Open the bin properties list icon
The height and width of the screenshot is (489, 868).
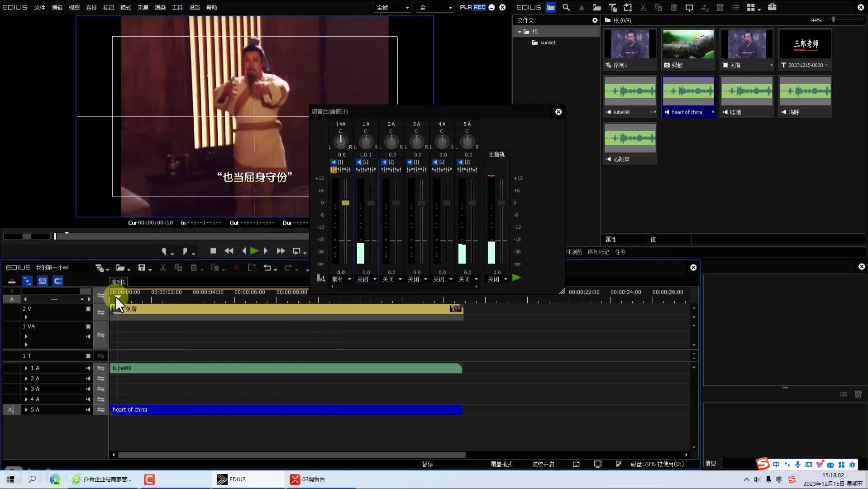click(x=735, y=7)
